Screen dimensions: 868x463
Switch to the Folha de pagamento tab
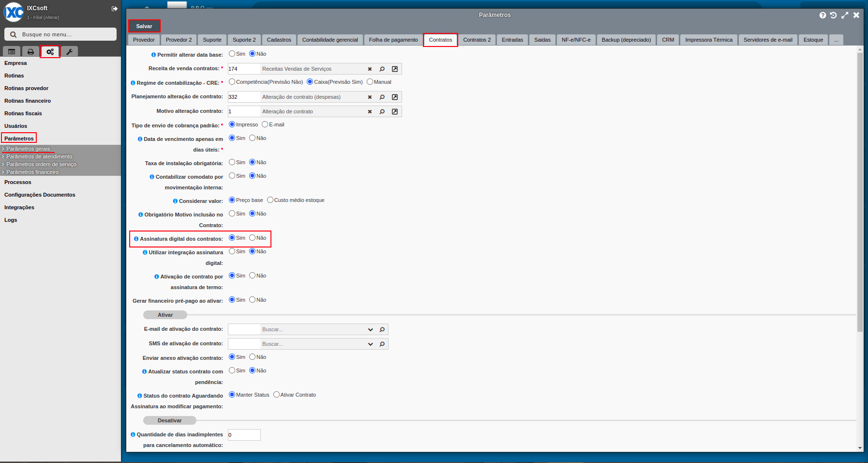393,40
